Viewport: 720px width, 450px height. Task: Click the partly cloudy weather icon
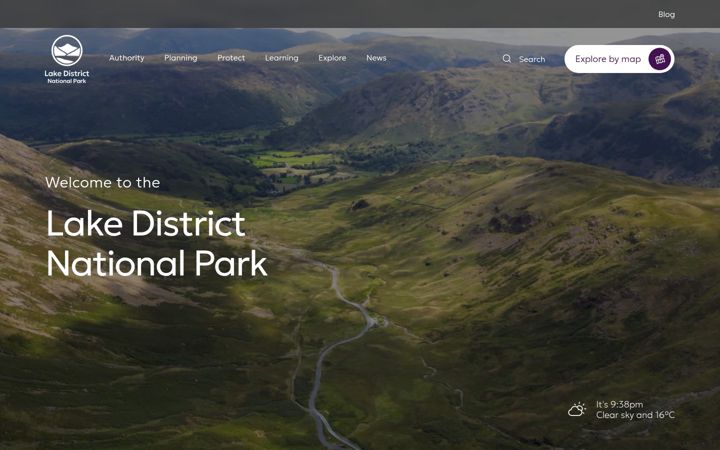point(577,409)
